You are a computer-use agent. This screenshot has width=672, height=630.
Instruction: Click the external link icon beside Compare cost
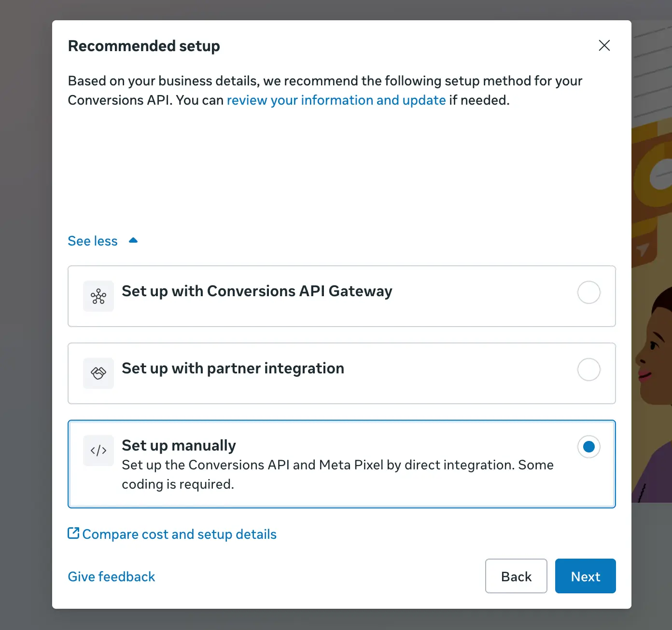coord(73,533)
